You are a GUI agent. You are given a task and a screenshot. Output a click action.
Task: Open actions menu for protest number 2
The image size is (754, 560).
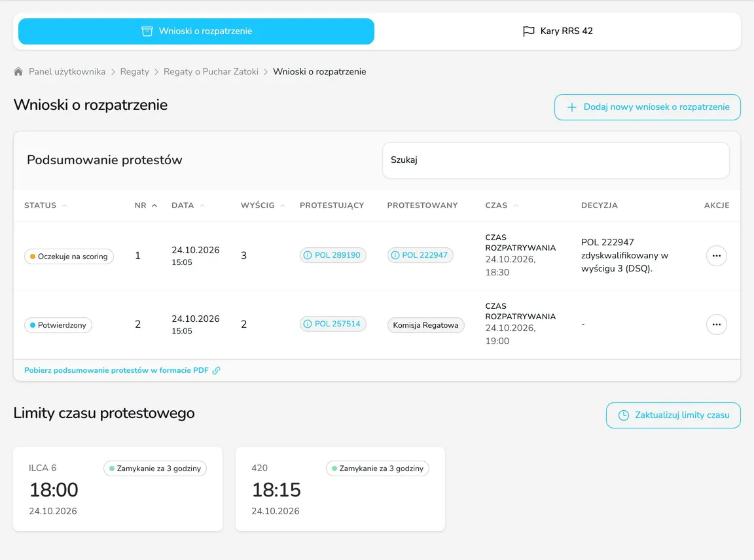coord(716,324)
